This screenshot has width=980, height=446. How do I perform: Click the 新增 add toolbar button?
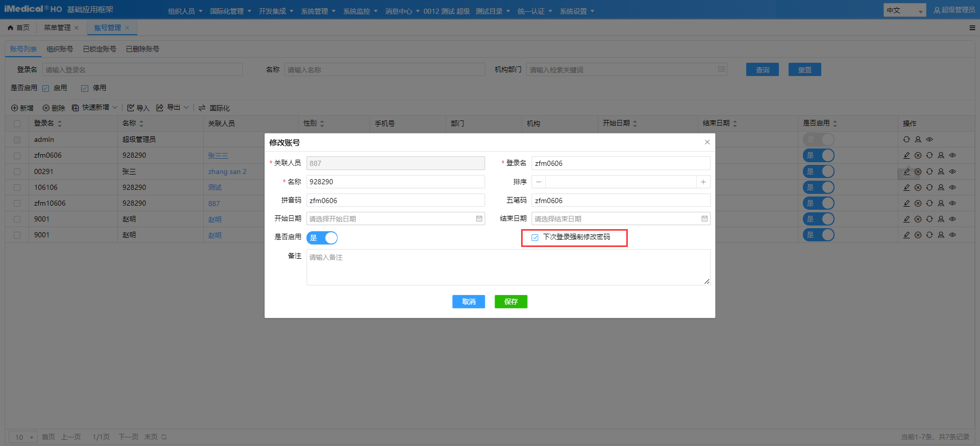(x=22, y=108)
